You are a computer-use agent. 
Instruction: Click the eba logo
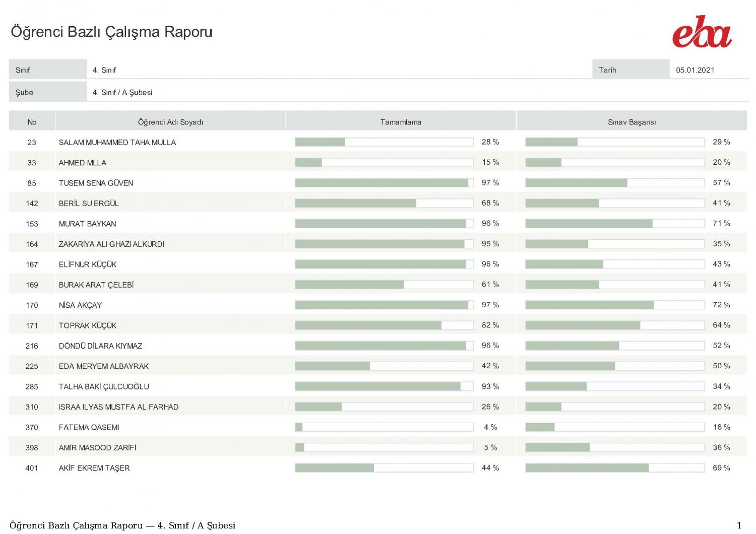tap(702, 32)
